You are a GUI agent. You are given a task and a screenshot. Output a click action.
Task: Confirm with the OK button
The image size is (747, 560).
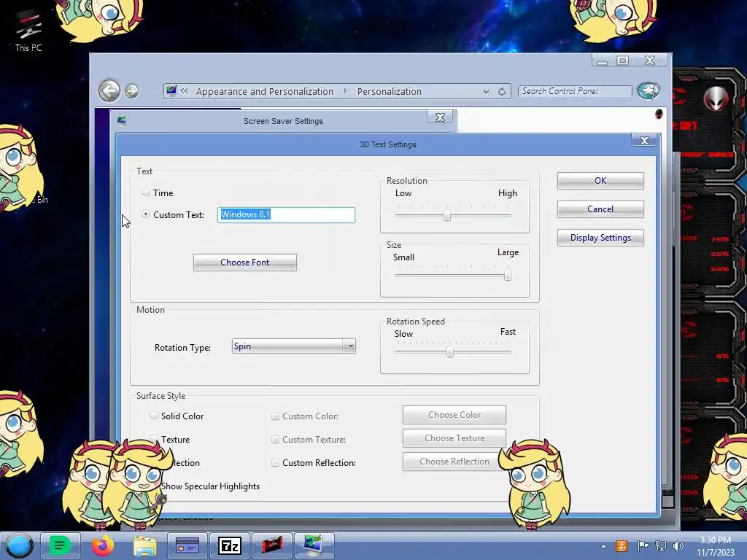(600, 181)
